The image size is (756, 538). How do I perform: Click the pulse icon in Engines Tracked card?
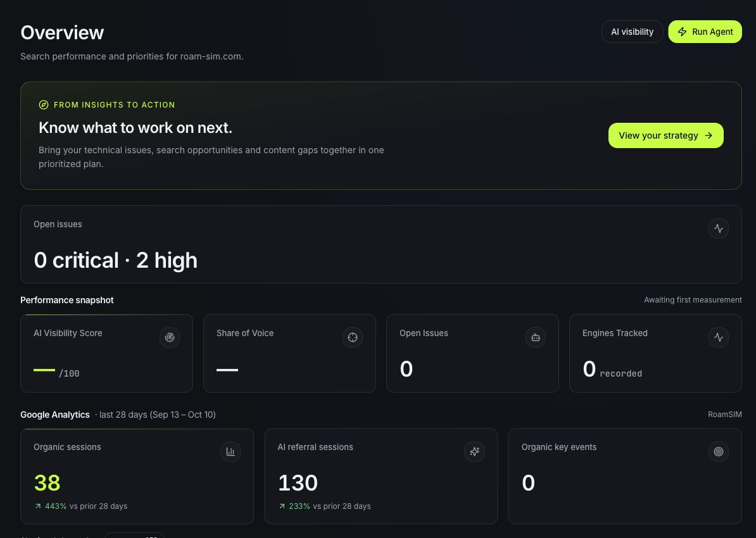(719, 337)
